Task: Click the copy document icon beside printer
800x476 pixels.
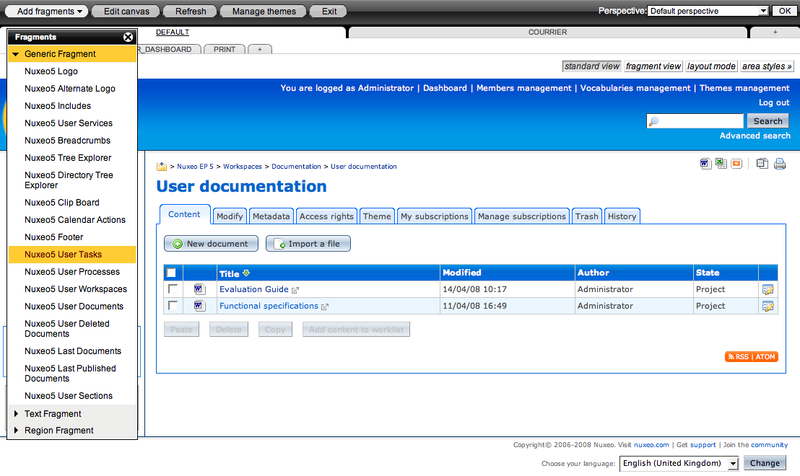Action: pyautogui.click(x=762, y=164)
